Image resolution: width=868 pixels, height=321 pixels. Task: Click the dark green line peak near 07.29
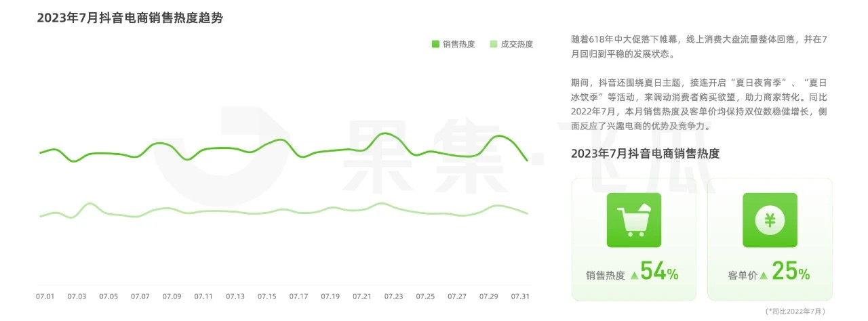click(499, 136)
